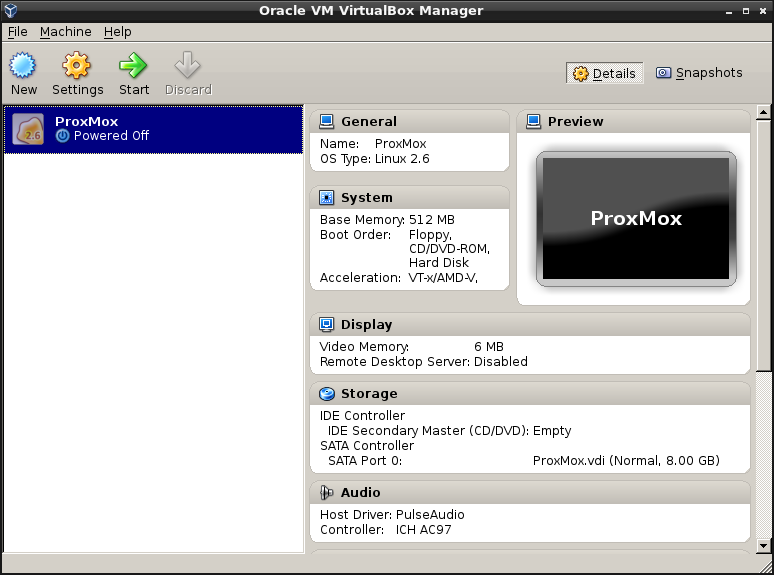Click the details pane scroll up arrow
Image resolution: width=774 pixels, height=575 pixels.
pos(763,112)
